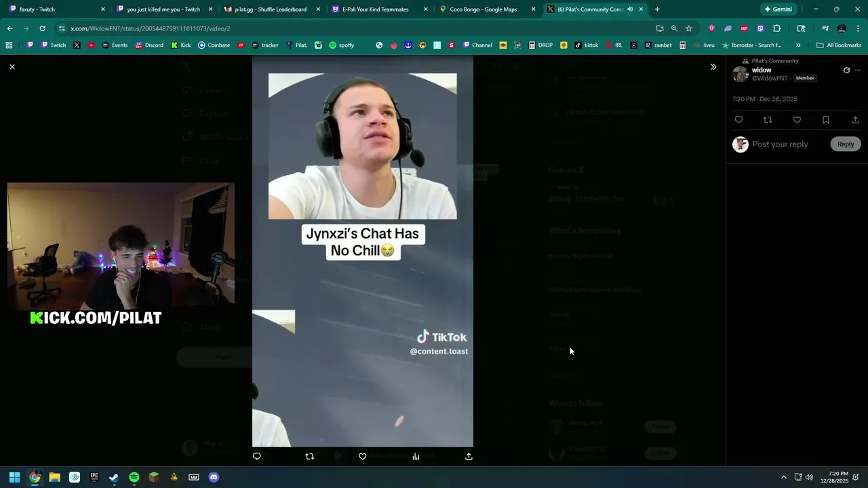Open the Kick bookmark
Viewport: 868px width, 488px height.
coord(181,45)
